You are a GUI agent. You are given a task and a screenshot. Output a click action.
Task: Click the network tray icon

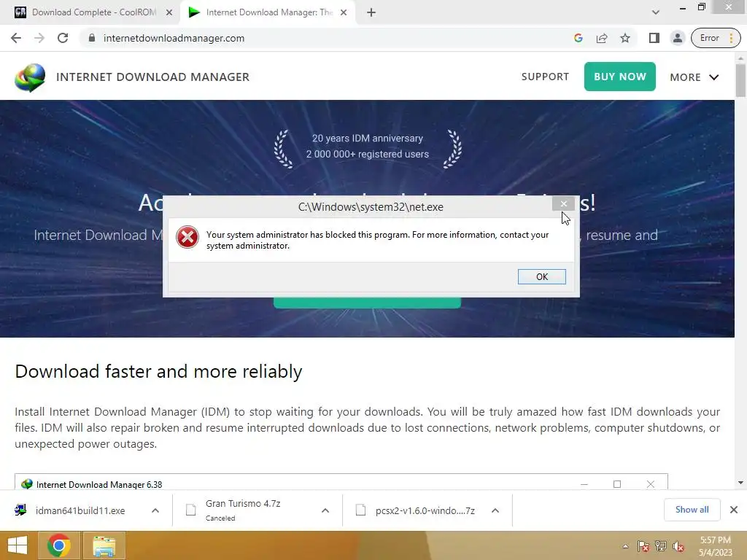click(661, 546)
